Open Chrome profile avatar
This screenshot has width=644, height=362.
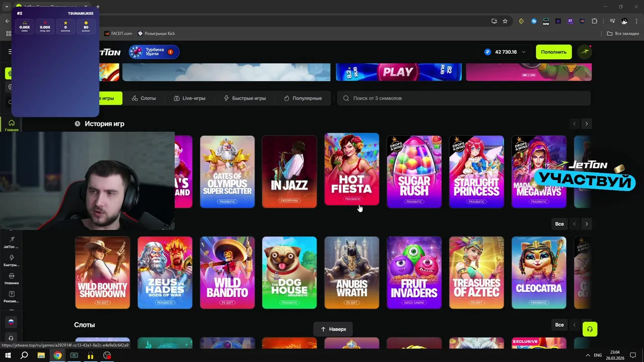point(624,21)
